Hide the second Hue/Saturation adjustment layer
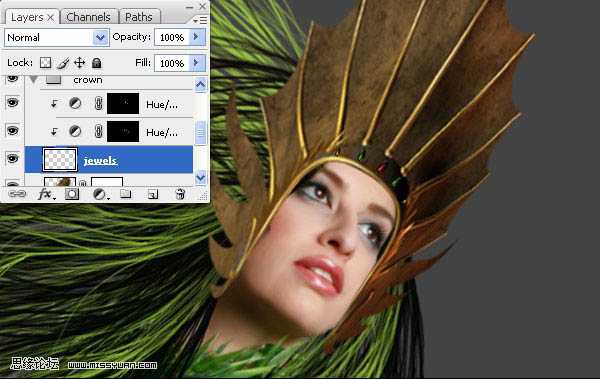600x379 pixels. (x=12, y=131)
